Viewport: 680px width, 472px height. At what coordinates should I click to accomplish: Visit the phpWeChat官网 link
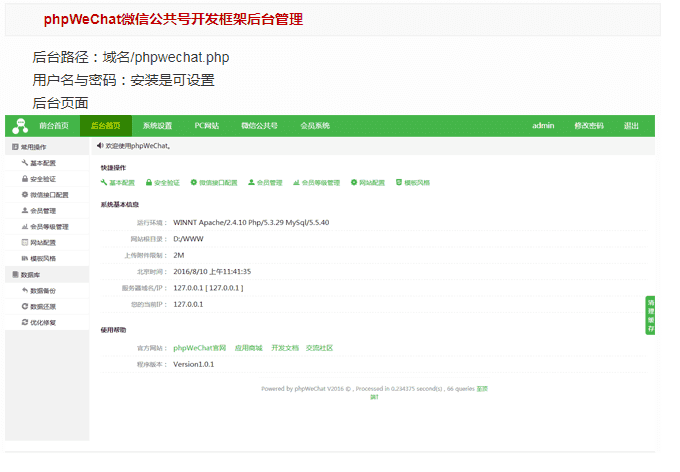199,348
